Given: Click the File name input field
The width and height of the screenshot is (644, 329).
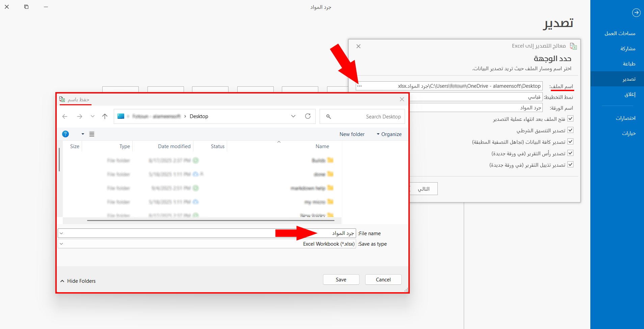Looking at the screenshot, I should click(x=203, y=233).
